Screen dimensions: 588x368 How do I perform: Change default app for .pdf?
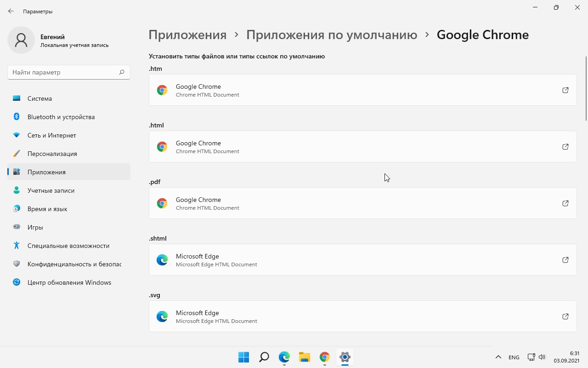pyautogui.click(x=362, y=203)
